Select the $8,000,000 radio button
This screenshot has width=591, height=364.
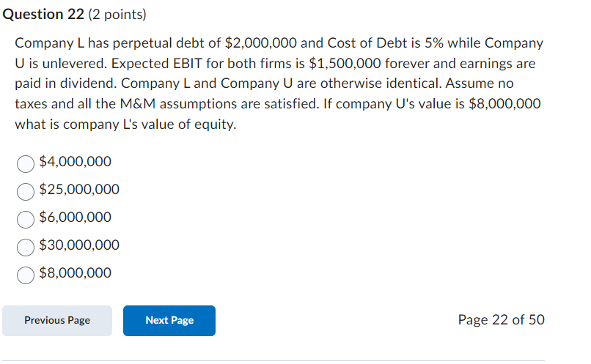point(26,274)
